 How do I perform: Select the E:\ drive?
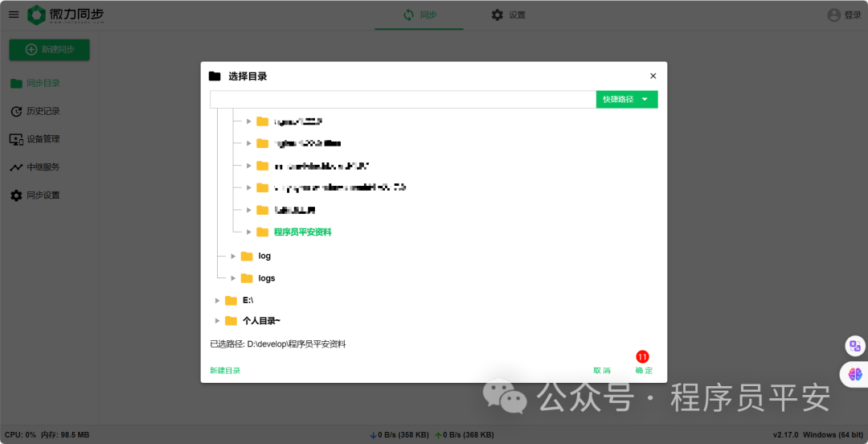point(248,300)
